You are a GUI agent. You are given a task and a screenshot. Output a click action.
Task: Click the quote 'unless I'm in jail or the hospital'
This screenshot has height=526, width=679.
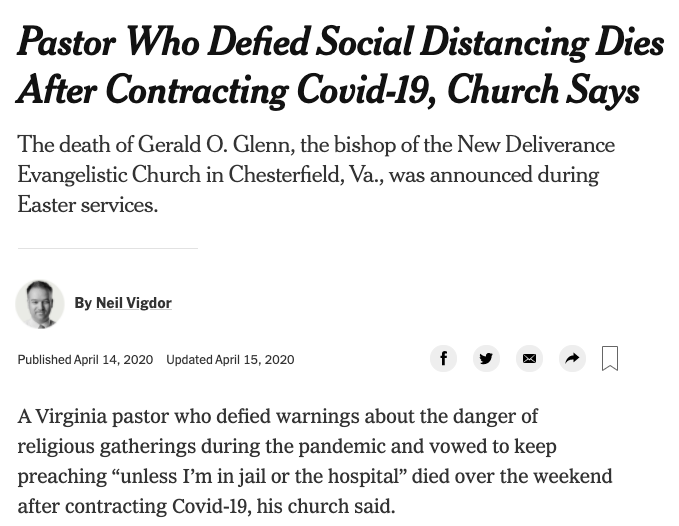(259, 476)
